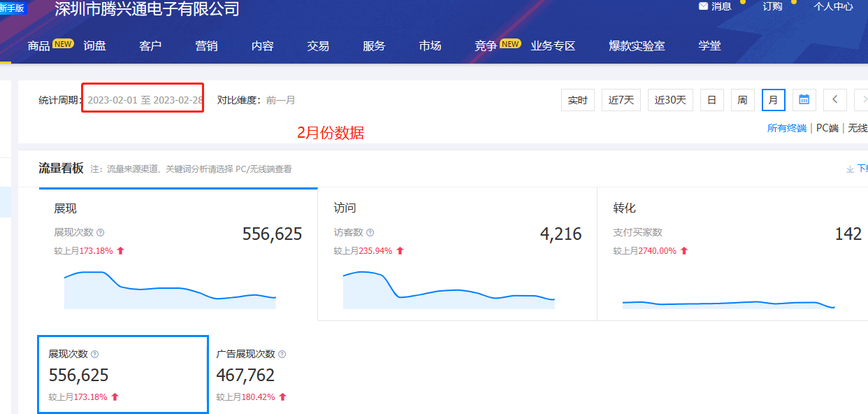Open the 消息 mail icon

pyautogui.click(x=703, y=6)
